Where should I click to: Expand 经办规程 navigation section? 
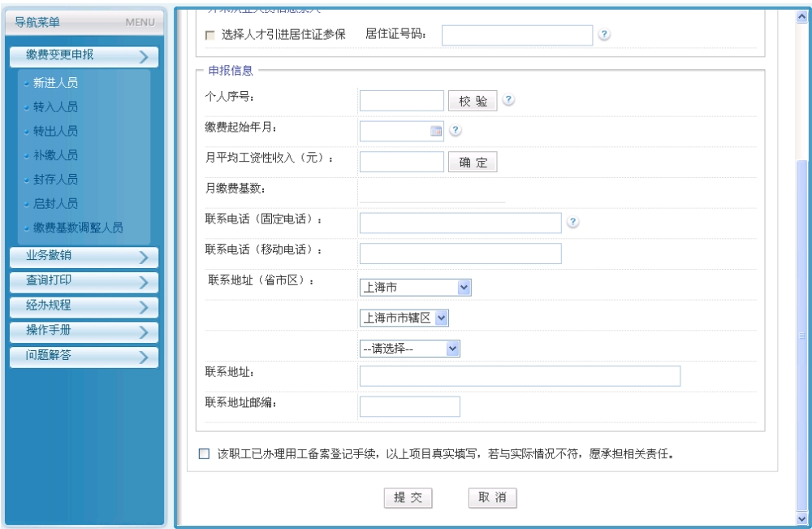(x=84, y=306)
